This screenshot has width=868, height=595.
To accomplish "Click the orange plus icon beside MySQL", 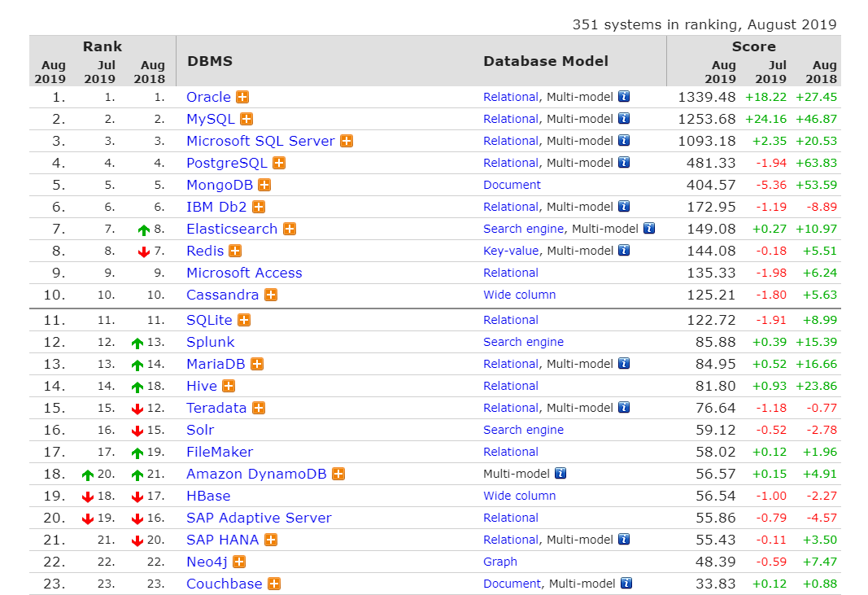I will point(246,119).
